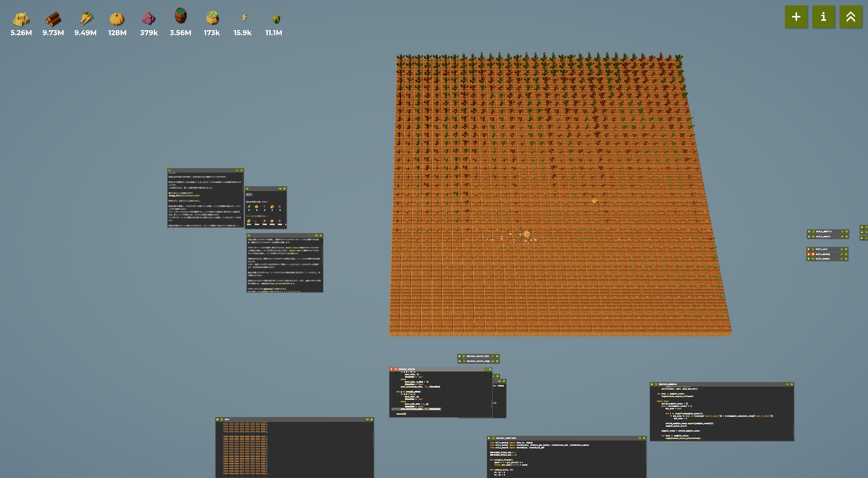Screen dimensions: 868x478
Task: Pause the harvest_cactus script
Action: click(x=396, y=369)
